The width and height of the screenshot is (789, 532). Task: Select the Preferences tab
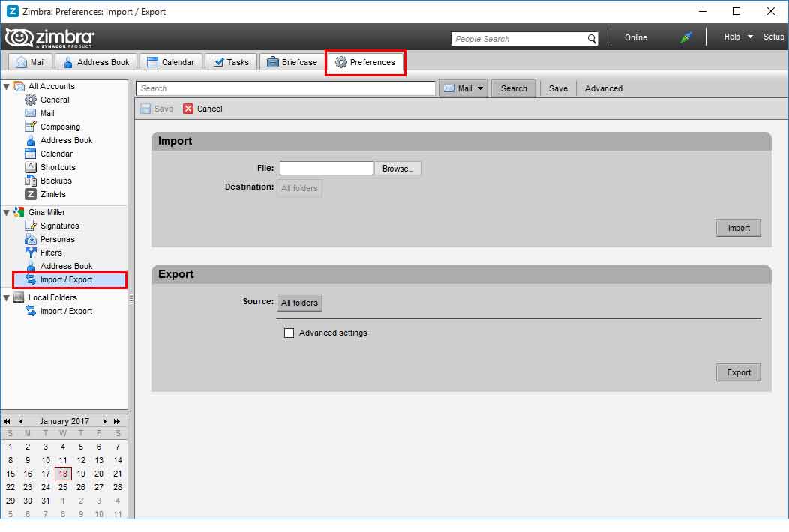[365, 62]
